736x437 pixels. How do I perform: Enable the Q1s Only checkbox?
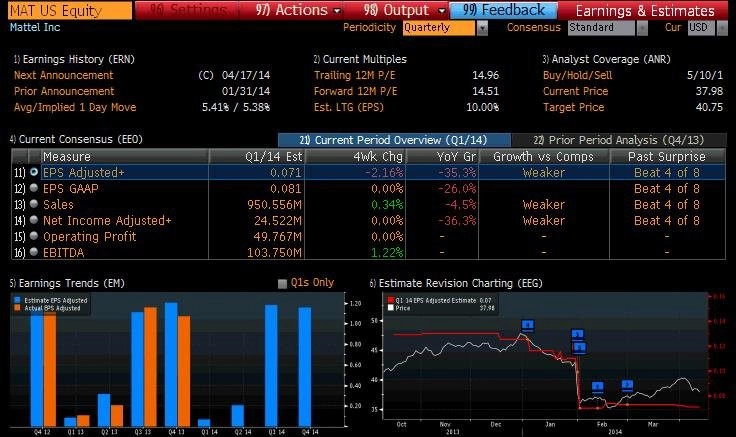tap(282, 284)
